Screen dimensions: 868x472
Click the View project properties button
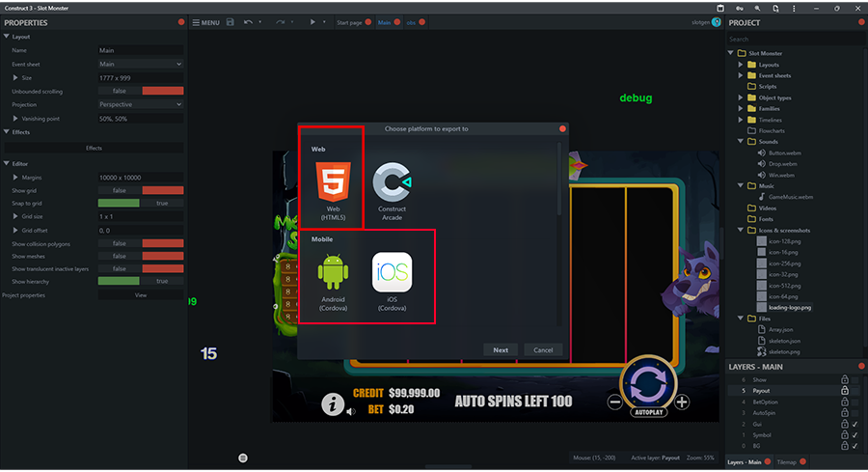coord(141,295)
